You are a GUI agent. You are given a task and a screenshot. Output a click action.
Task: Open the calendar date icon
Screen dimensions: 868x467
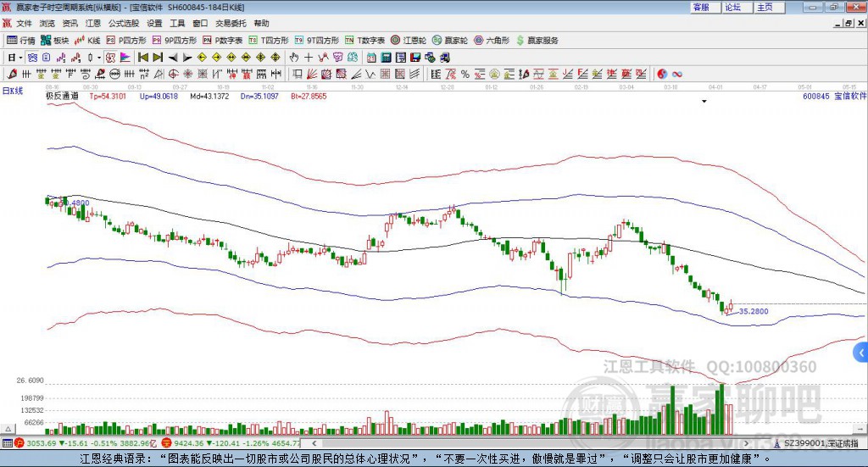click(x=371, y=58)
